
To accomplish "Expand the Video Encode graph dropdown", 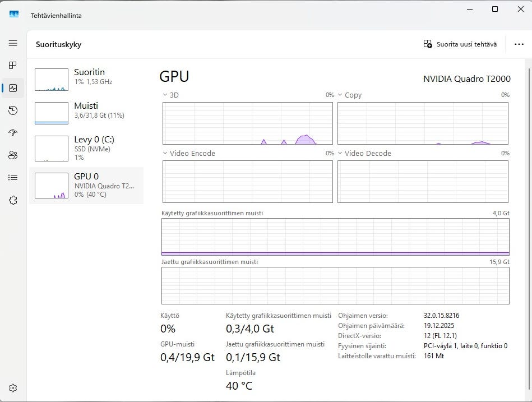I will coord(165,154).
